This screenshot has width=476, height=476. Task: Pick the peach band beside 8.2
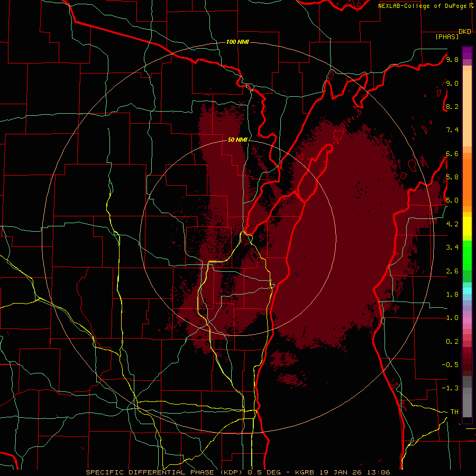(467, 109)
